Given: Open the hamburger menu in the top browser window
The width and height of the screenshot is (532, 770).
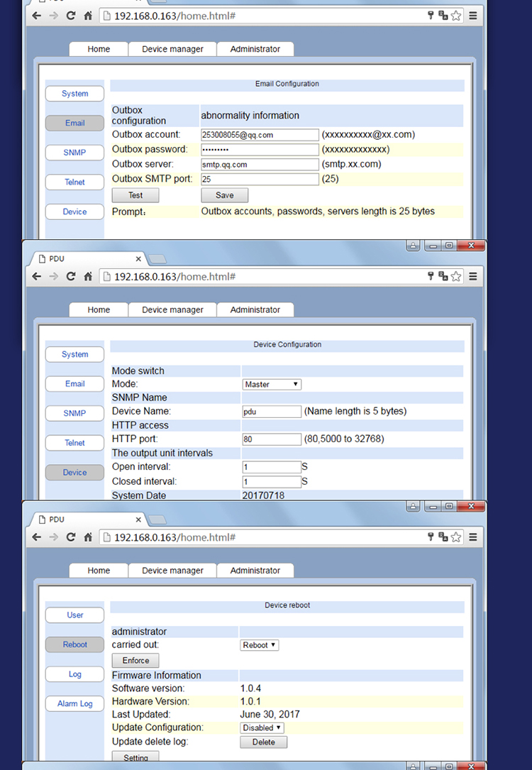Looking at the screenshot, I should coord(472,16).
